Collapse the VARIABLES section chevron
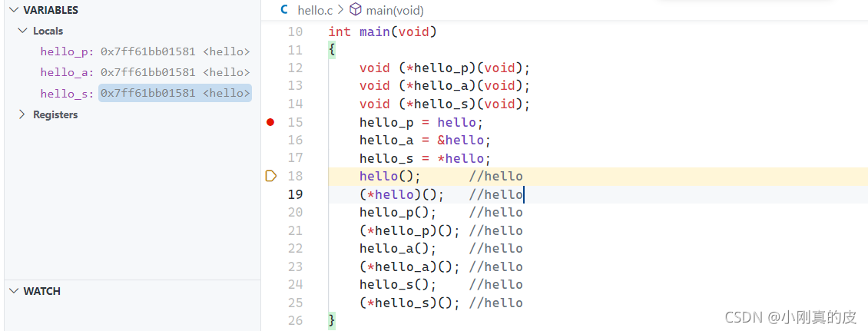This screenshot has height=331, width=868. pyautogui.click(x=14, y=10)
